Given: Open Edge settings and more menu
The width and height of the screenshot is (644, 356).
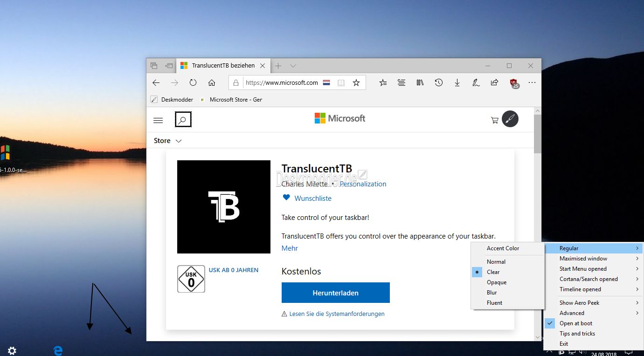Looking at the screenshot, I should click(x=532, y=82).
